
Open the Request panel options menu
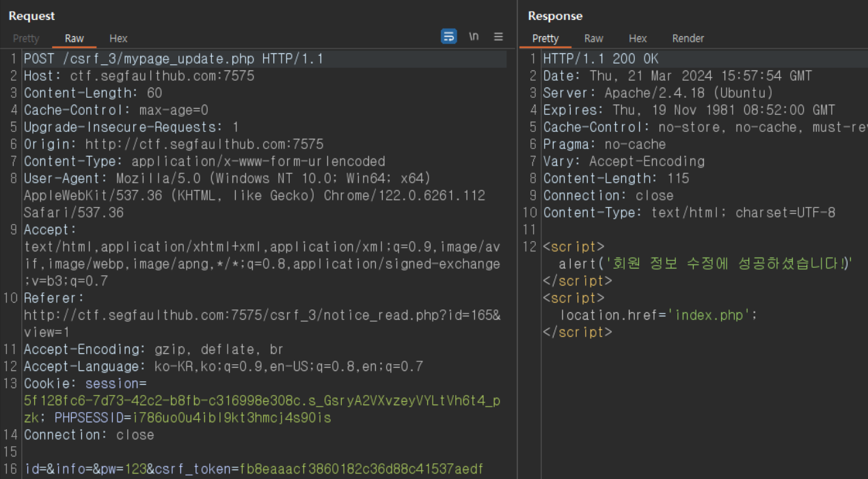(x=498, y=37)
